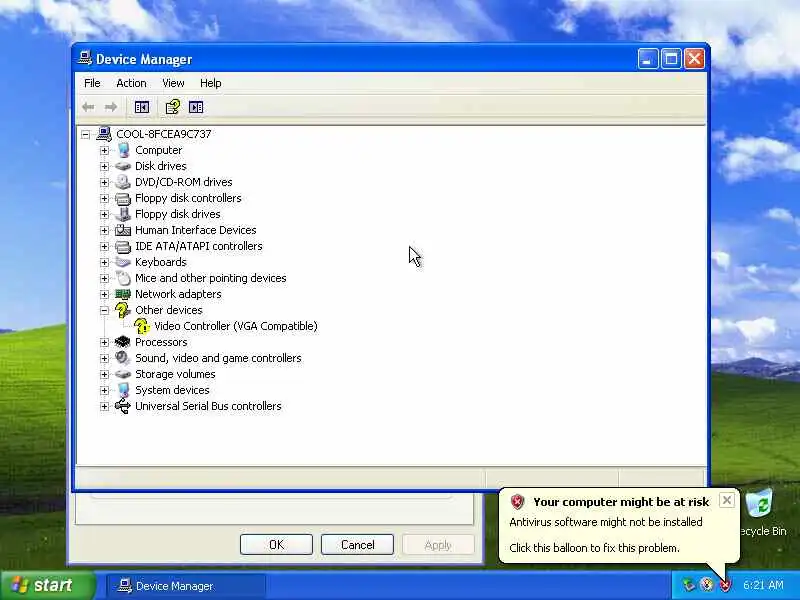Expand the Computer node
This screenshot has height=600, width=800.
pyautogui.click(x=104, y=151)
